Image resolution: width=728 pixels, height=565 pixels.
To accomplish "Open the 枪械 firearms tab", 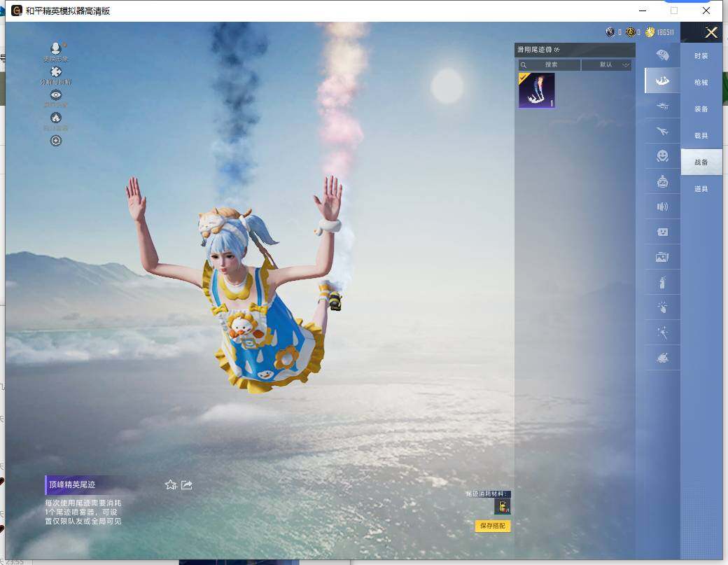I will coord(701,82).
